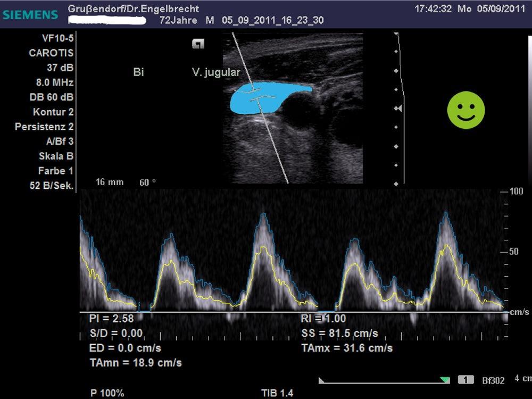532x399 pixels.
Task: Click the 17:42:32 time display
Action: pyautogui.click(x=433, y=9)
